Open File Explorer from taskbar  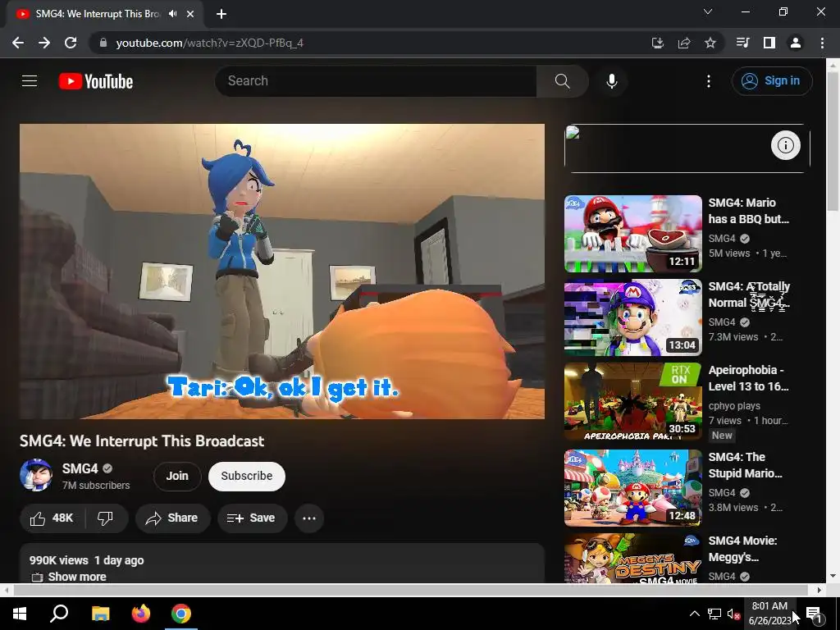tap(100, 614)
